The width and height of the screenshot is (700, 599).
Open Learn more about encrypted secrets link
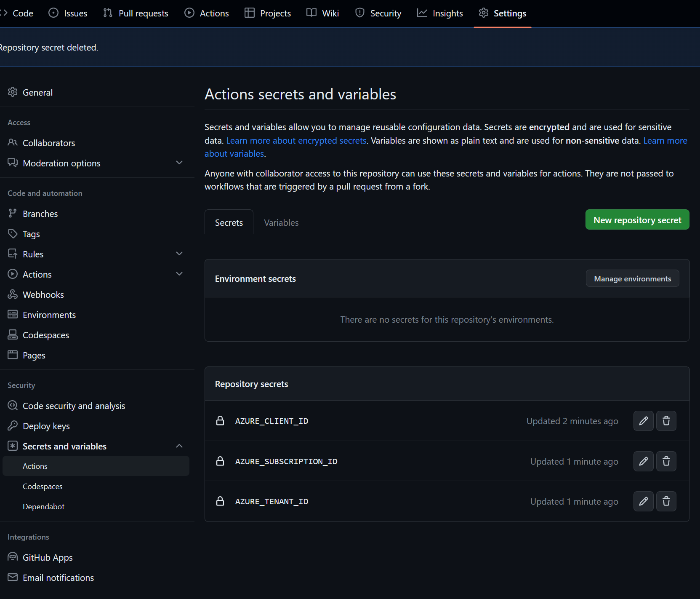coord(296,140)
